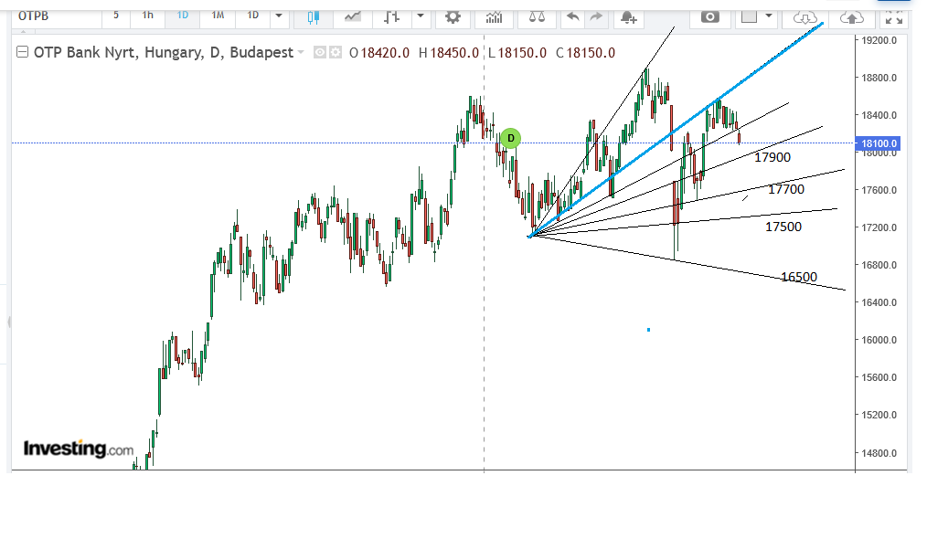Select the 1M timeframe tab
927x560 pixels.
(218, 16)
